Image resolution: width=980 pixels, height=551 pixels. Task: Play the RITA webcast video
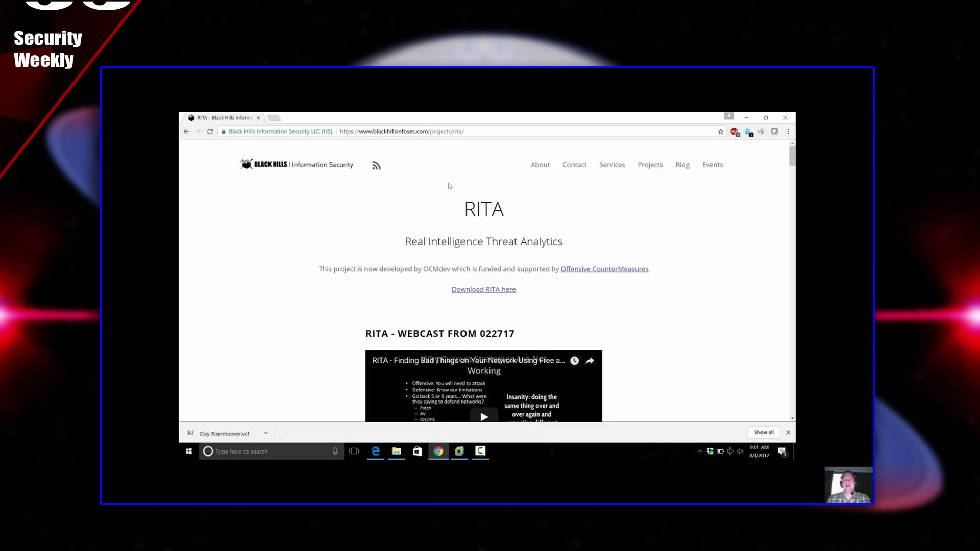[x=484, y=416]
